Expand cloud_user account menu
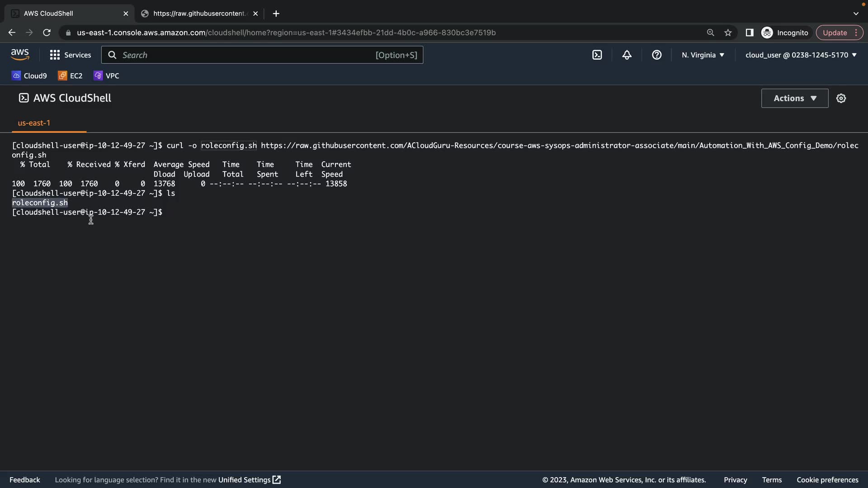 point(801,55)
